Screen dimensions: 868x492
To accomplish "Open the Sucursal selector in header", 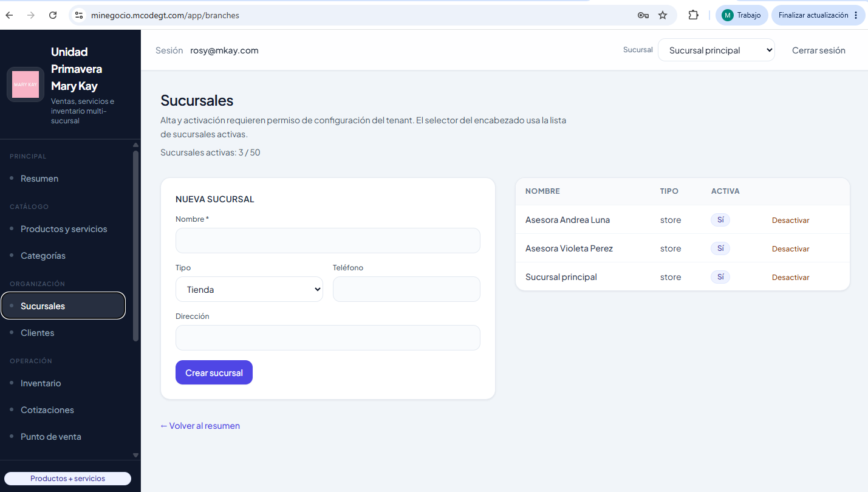I will 716,50.
